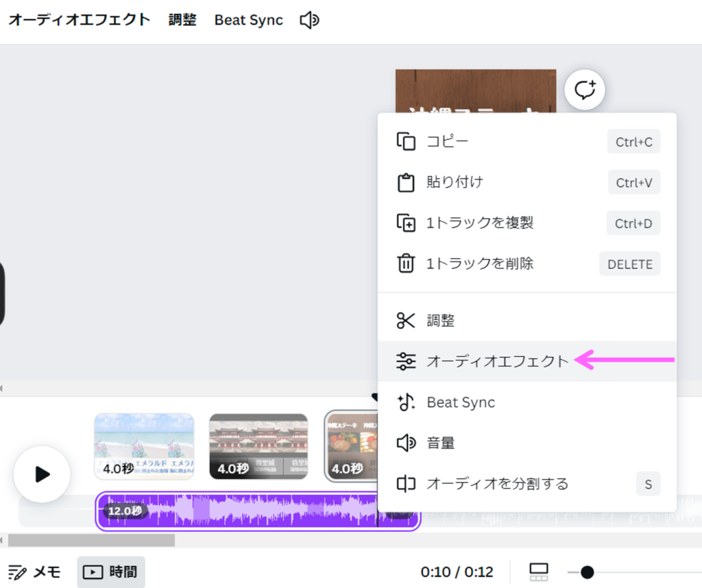
Task: Delete track via 1トラックを削除
Action: click(479, 264)
